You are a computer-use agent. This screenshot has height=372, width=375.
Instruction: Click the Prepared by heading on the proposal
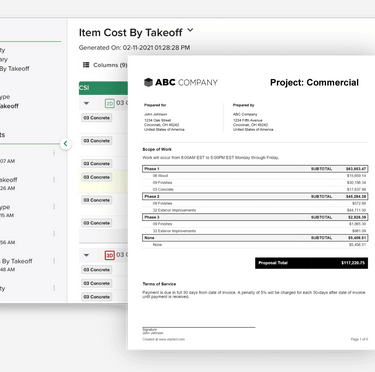(243, 105)
